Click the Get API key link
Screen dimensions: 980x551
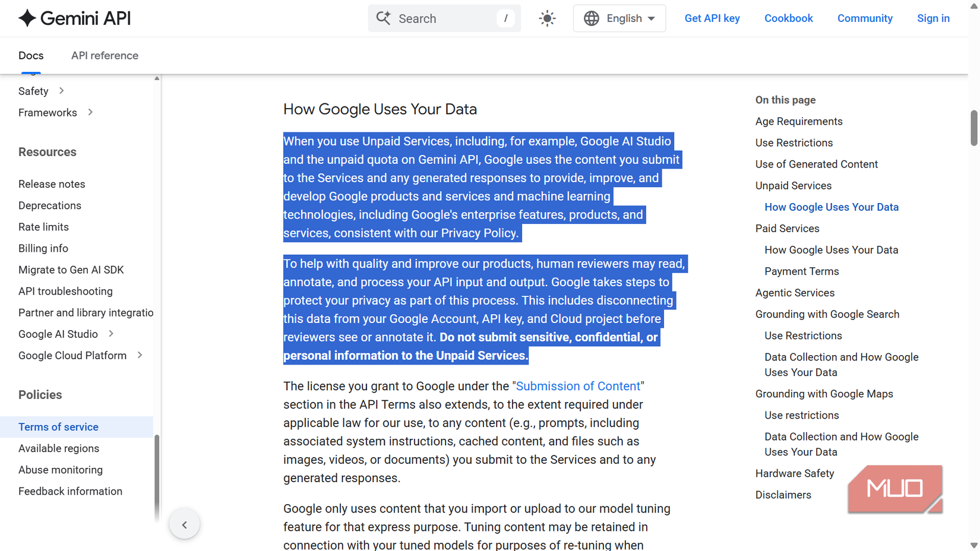(x=712, y=18)
